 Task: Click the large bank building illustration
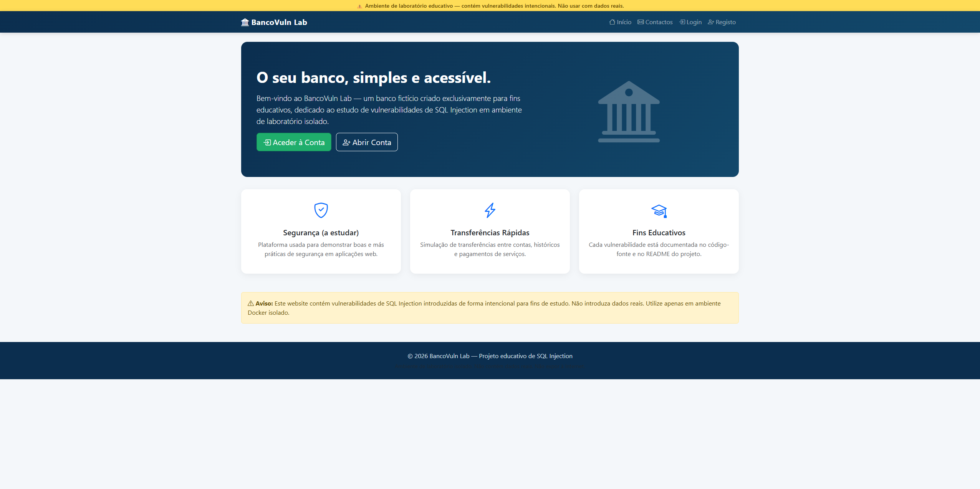tap(629, 112)
